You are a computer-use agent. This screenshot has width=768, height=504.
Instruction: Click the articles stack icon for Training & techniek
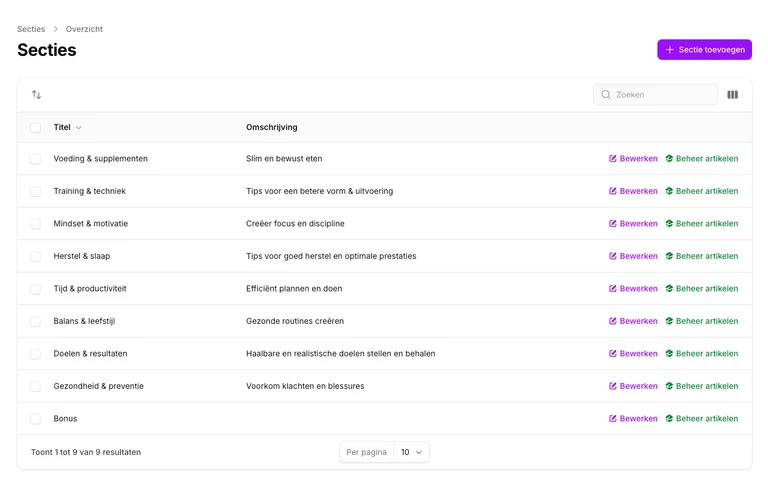669,191
